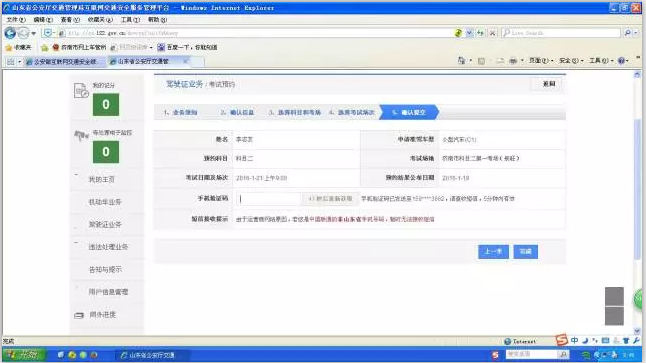646x363 pixels.
Task: Click the 山东省公安厅交通 taskbar item
Action: [152, 355]
